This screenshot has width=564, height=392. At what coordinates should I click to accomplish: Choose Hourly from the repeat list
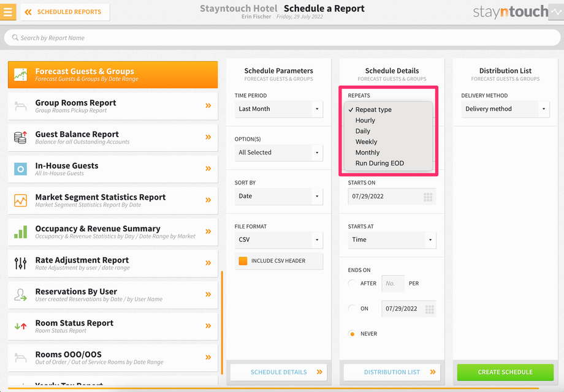(388, 121)
